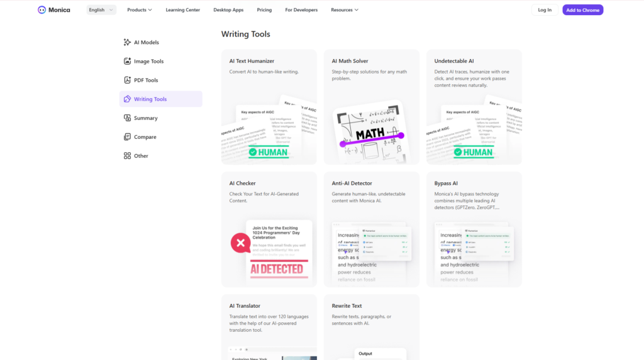Select Other in the sidebar
The image size is (644, 360).
click(x=160, y=156)
